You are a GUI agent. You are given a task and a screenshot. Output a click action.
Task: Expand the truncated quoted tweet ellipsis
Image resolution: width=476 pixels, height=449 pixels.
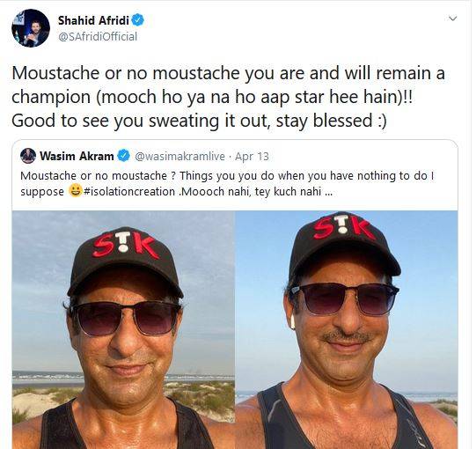pos(328,192)
